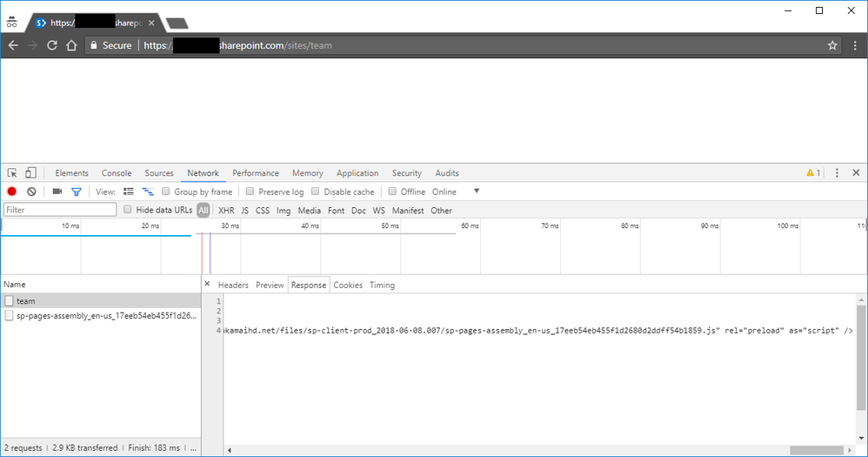Filter requests by Img

click(x=284, y=211)
